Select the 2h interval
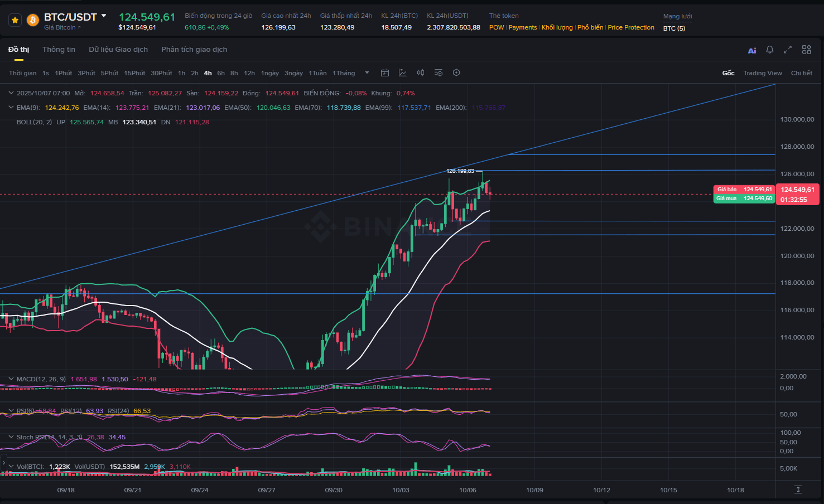Viewport: 824px width, 504px height. pos(195,73)
